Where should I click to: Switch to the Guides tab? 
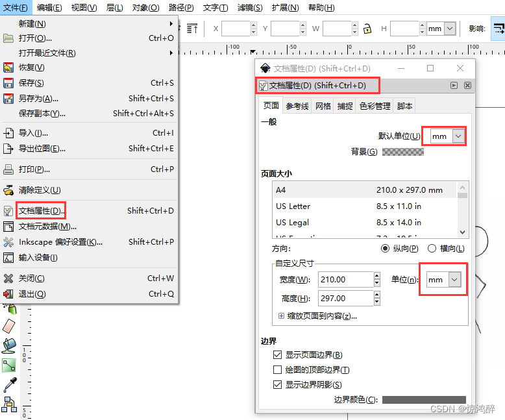297,106
